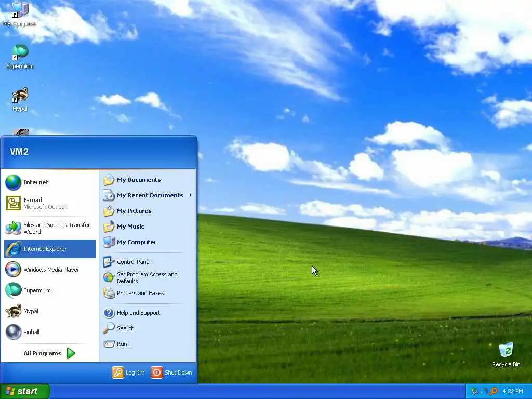Image resolution: width=532 pixels, height=399 pixels.
Task: Open Internet Explorer from the Start menu
Action: pos(50,249)
